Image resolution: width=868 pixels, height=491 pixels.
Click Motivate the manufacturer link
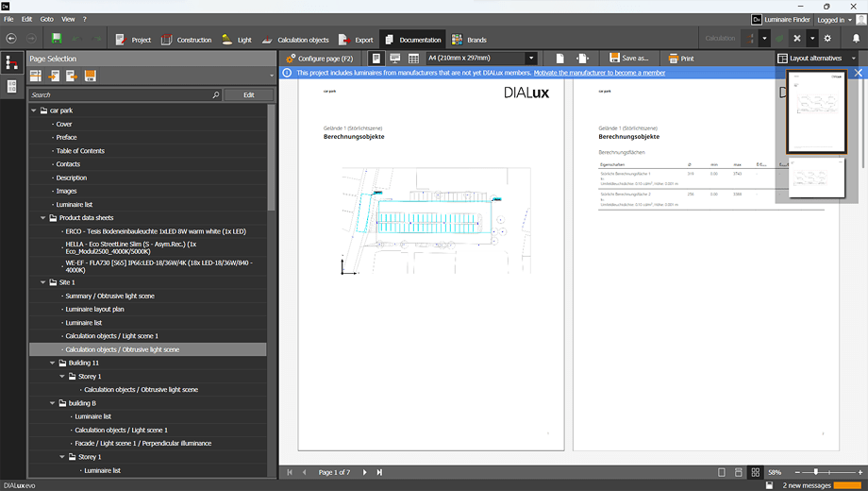599,73
